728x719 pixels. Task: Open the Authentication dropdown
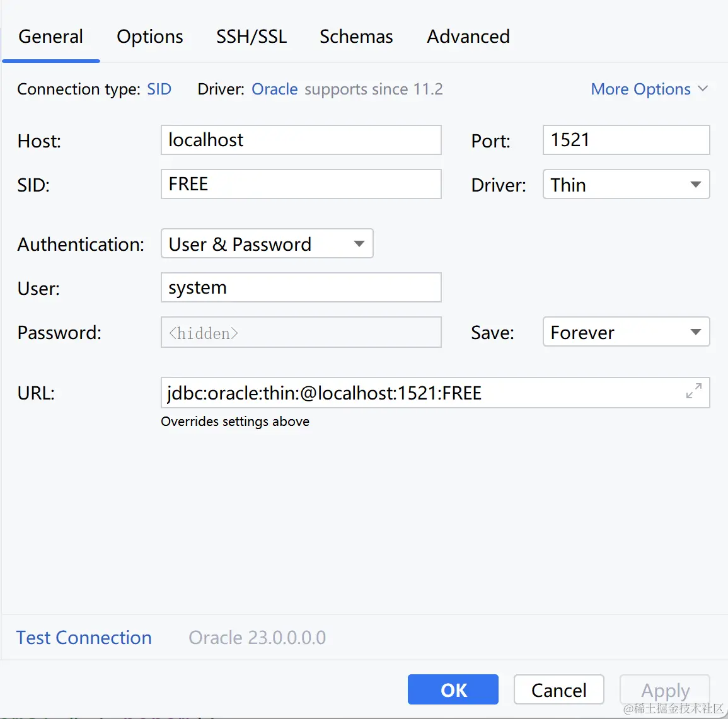tap(267, 244)
